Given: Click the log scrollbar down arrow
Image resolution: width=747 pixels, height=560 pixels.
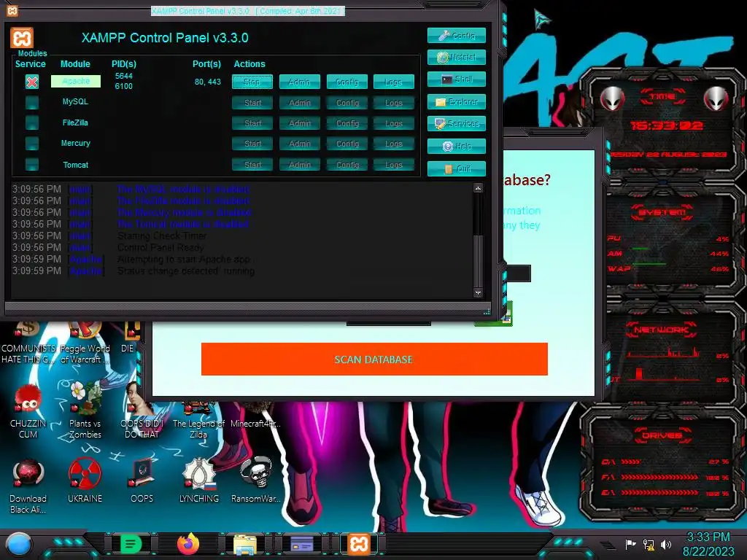Looking at the screenshot, I should point(478,293).
